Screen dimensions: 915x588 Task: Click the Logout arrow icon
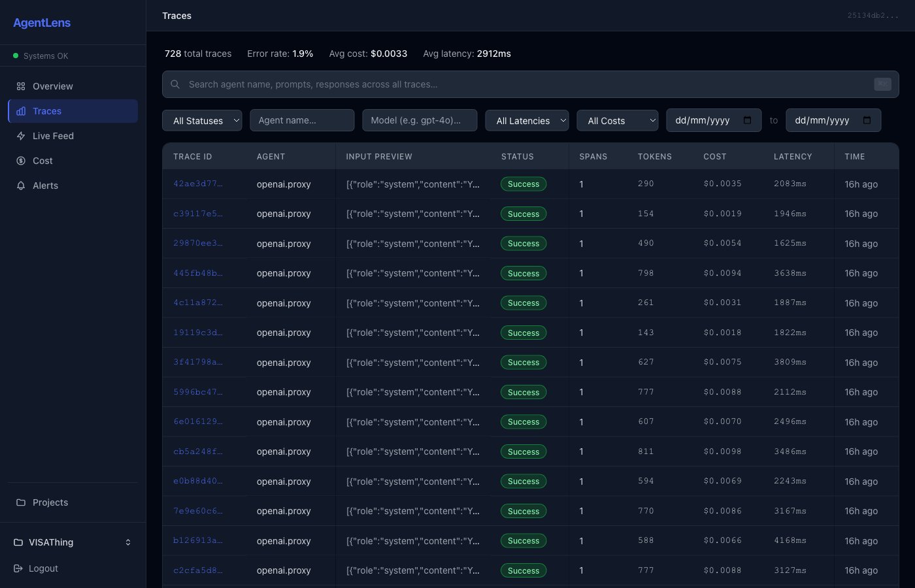(x=18, y=568)
